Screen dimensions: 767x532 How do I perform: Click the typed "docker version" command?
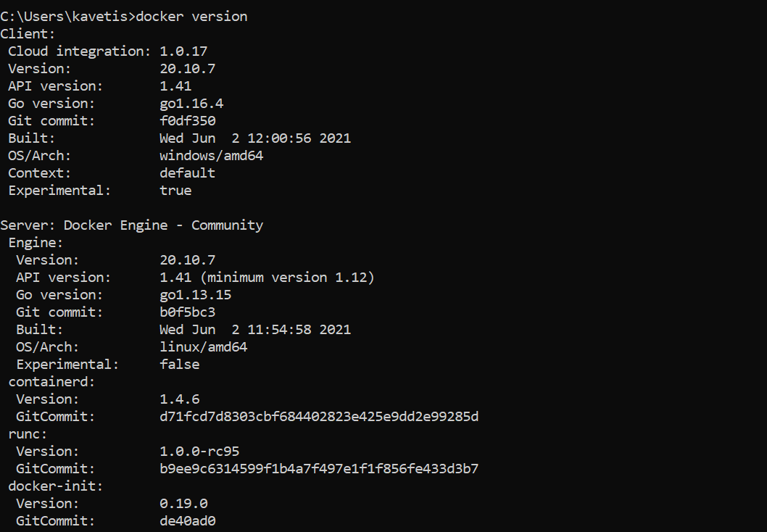pyautogui.click(x=191, y=17)
